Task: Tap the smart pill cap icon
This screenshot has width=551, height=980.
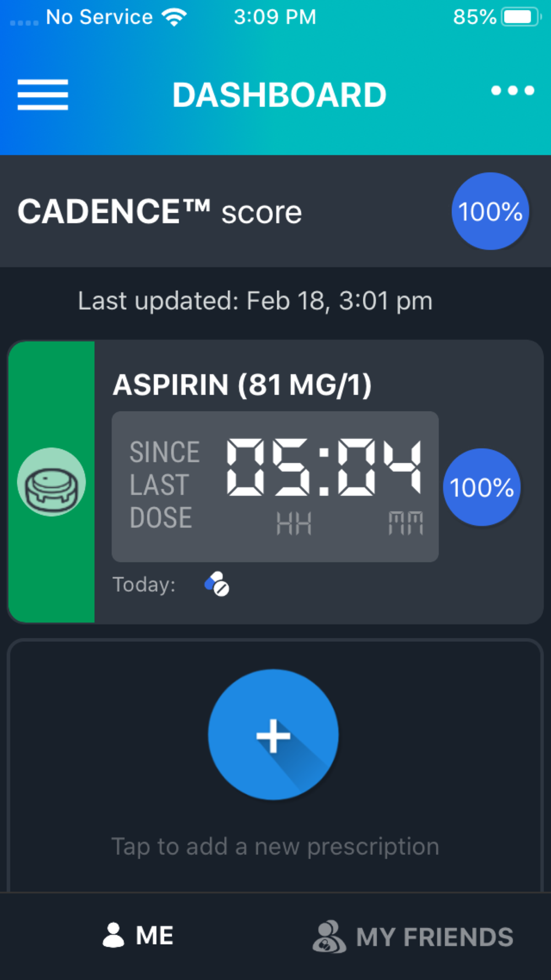Action: tap(51, 482)
